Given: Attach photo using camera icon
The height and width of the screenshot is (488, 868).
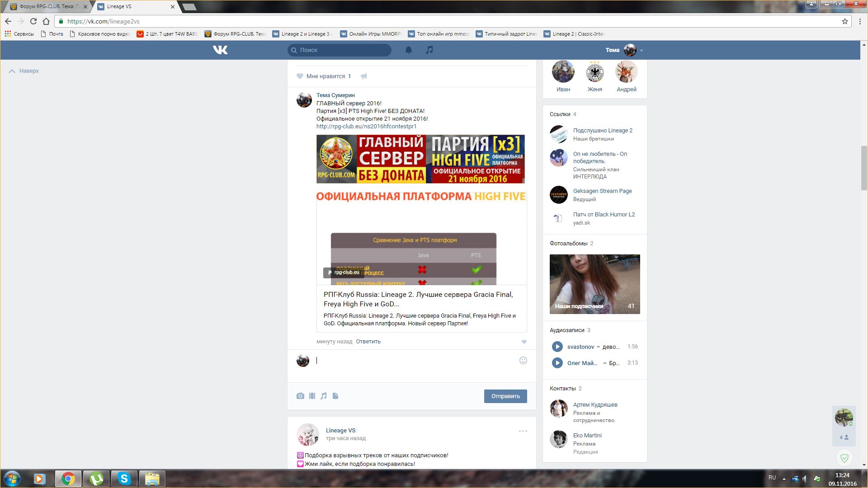Looking at the screenshot, I should pos(300,396).
